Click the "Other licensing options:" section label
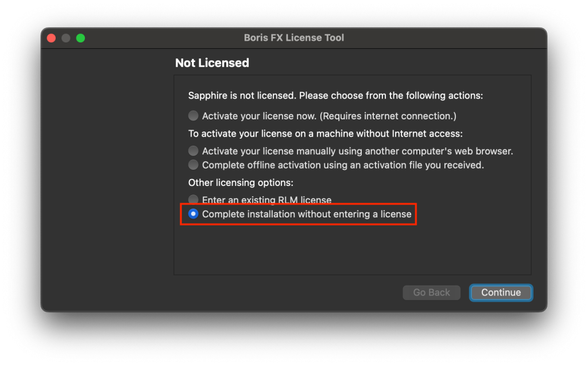The width and height of the screenshot is (588, 366). tap(241, 182)
